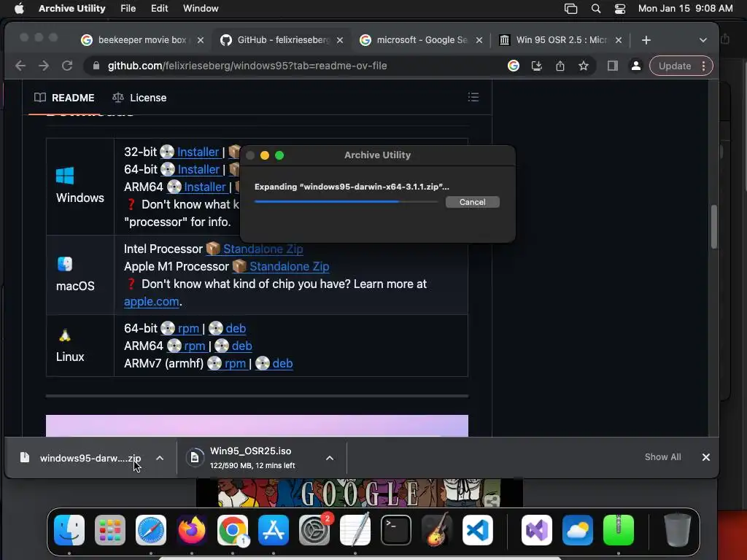Go back with the browser back arrow
This screenshot has width=747, height=560.
[20, 66]
